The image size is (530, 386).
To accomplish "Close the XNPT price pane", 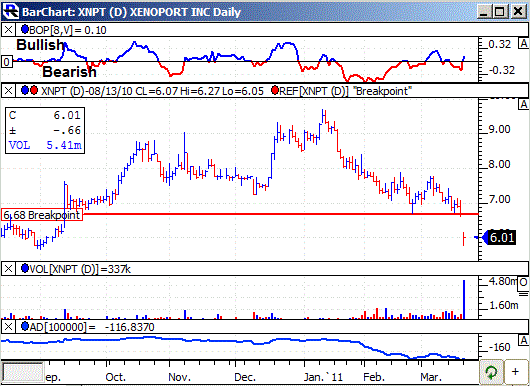I will (8, 91).
